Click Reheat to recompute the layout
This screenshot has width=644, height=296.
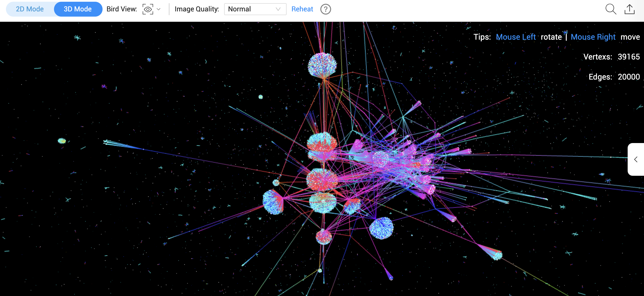tap(302, 9)
